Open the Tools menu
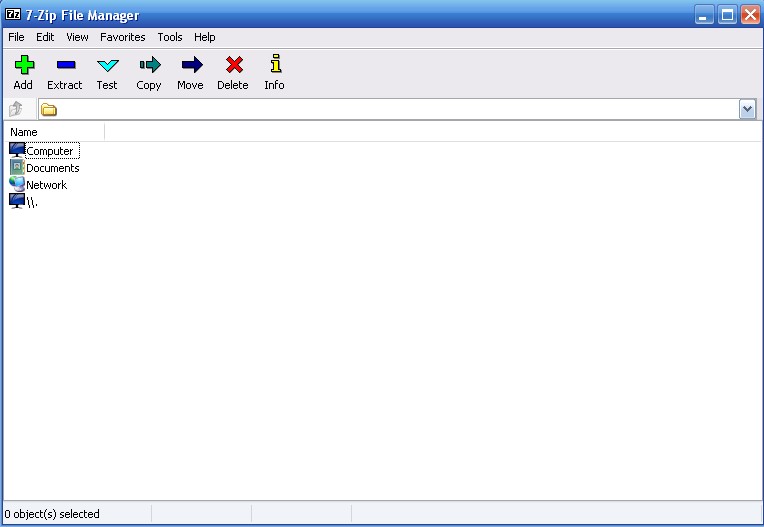764x527 pixels. [x=170, y=37]
